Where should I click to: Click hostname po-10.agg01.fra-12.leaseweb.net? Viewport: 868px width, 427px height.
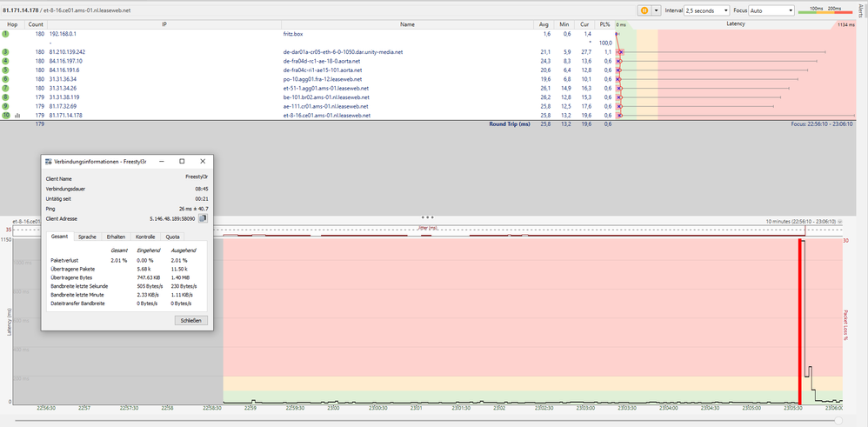click(x=325, y=79)
